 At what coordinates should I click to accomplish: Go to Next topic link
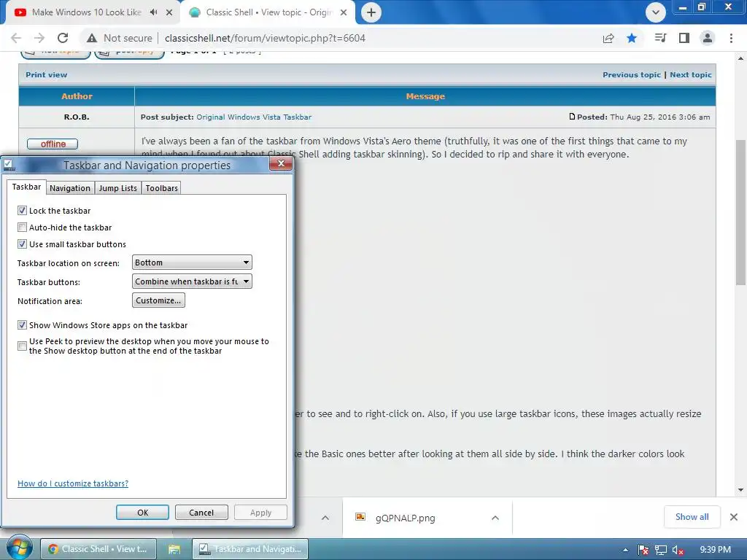pyautogui.click(x=691, y=75)
